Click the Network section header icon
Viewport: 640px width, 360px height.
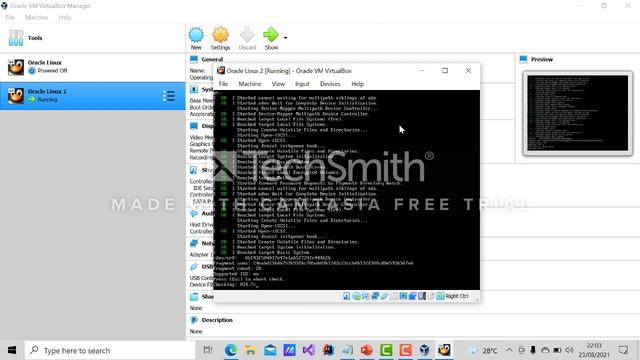point(194,243)
